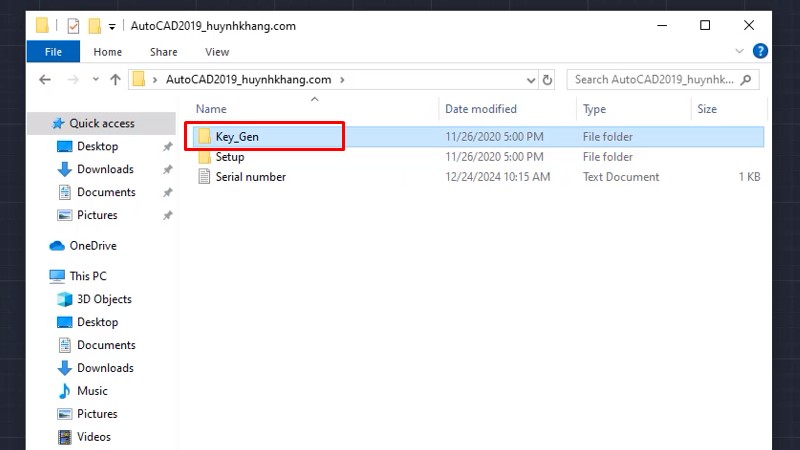The image size is (800, 450).
Task: Expand the ribbon using the chevron
Action: [x=740, y=52]
